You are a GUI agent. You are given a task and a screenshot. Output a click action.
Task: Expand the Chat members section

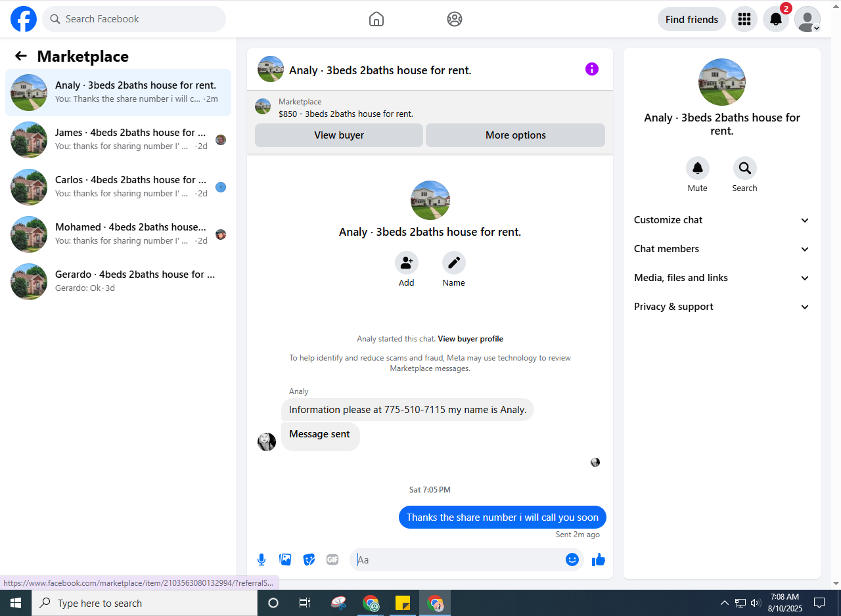pos(722,249)
